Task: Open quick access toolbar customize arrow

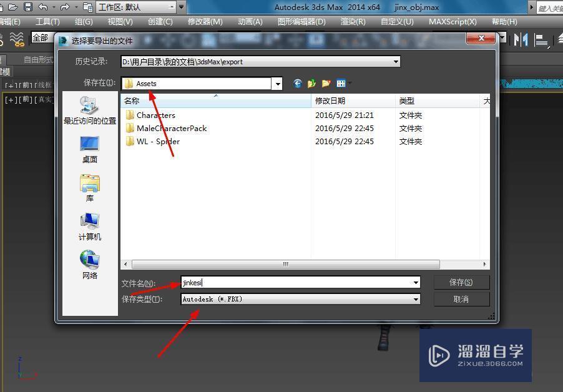Action: [182, 7]
